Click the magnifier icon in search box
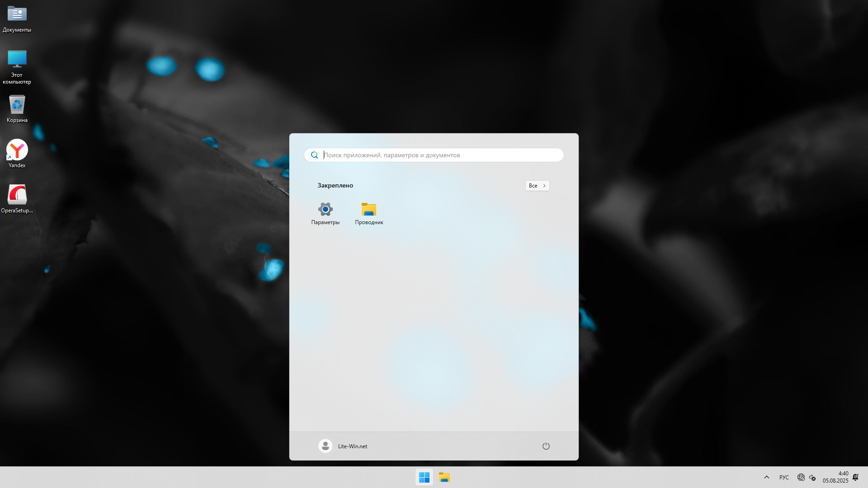 (x=315, y=155)
